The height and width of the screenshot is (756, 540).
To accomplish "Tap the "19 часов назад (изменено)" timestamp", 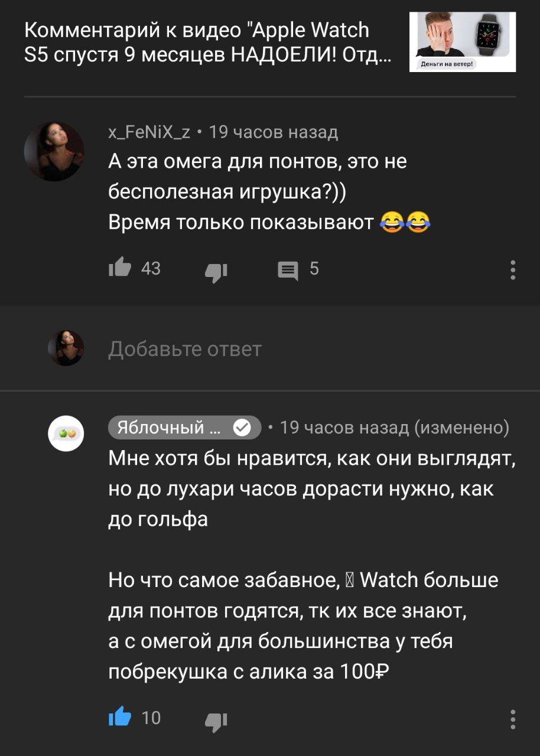I will click(x=394, y=427).
